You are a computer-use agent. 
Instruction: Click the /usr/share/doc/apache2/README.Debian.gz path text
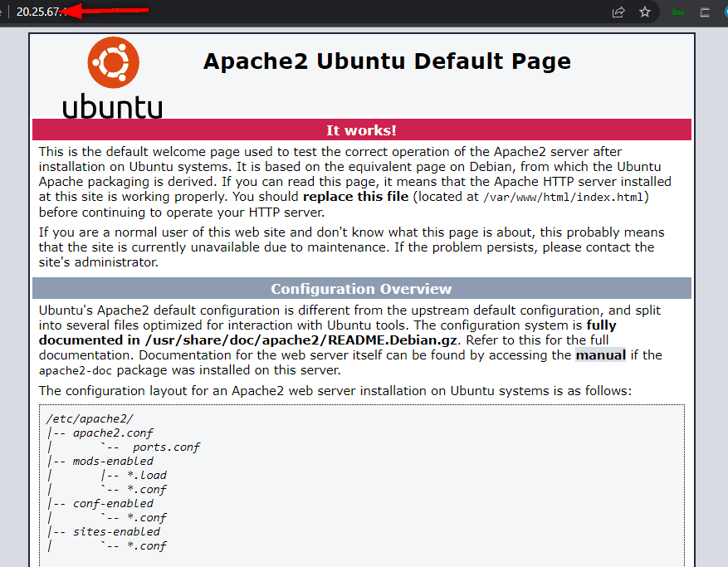click(301, 340)
